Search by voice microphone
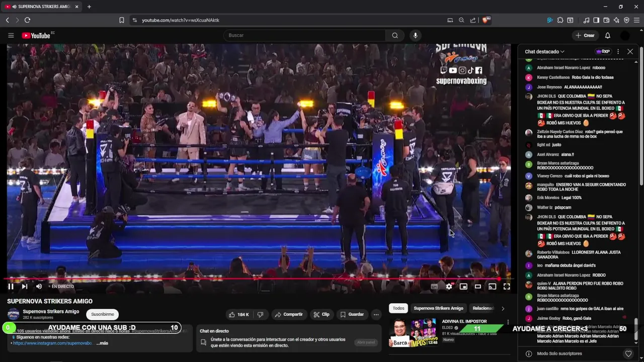The height and width of the screenshot is (362, 644). [x=415, y=35]
